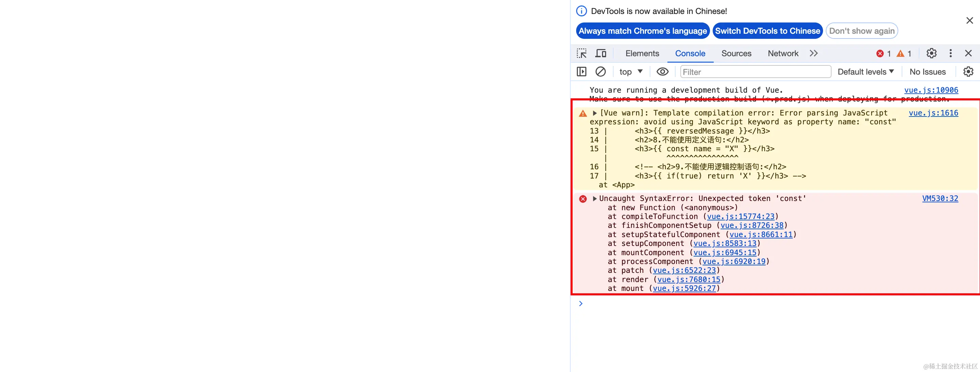This screenshot has width=980, height=372.
Task: Expand the Uncaught SyntaxError stack trace
Action: point(595,199)
